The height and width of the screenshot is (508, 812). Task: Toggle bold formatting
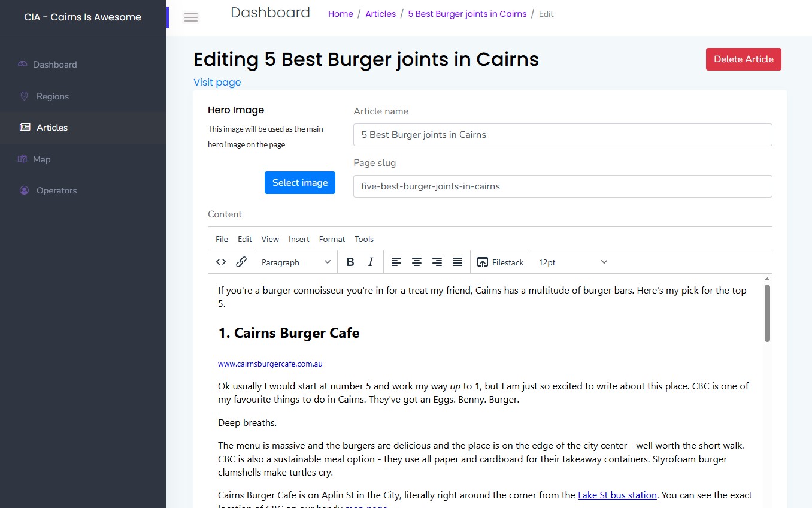click(350, 262)
